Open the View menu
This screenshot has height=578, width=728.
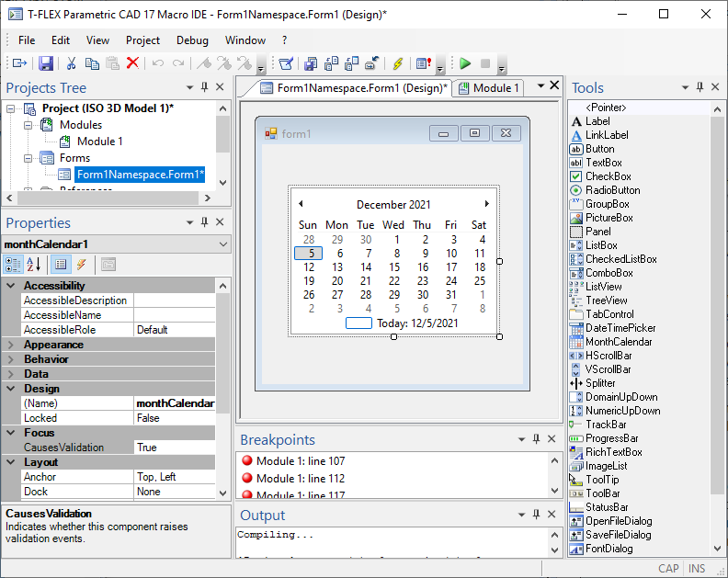point(97,40)
